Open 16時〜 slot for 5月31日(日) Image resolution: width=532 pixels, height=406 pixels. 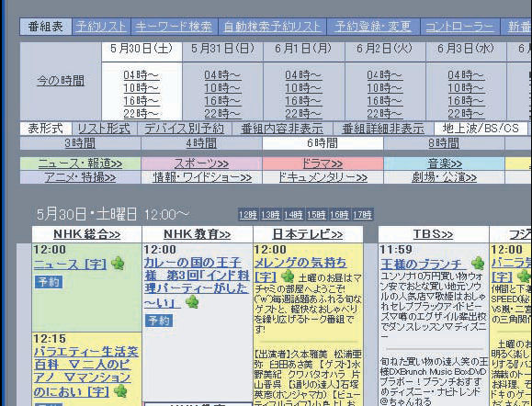[x=222, y=101]
